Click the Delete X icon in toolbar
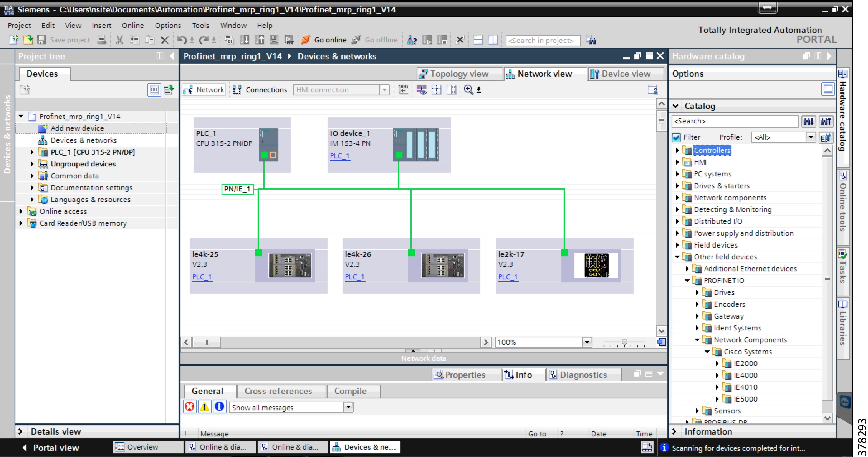This screenshot has height=457, width=868. coord(165,40)
